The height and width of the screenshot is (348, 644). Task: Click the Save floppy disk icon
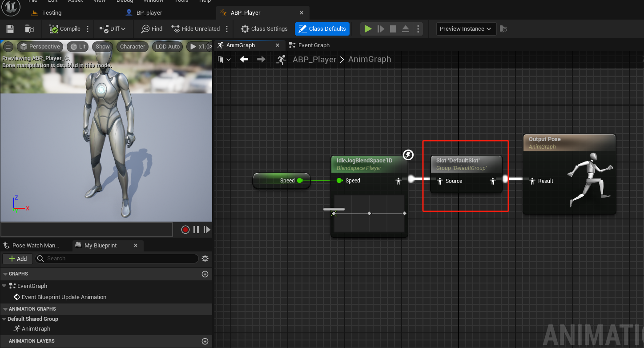[10, 29]
